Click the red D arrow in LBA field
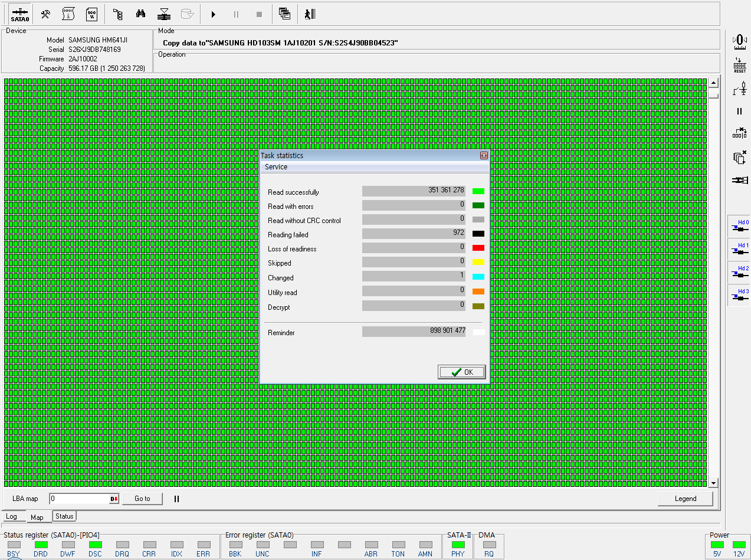The image size is (751, 560). coord(114,499)
